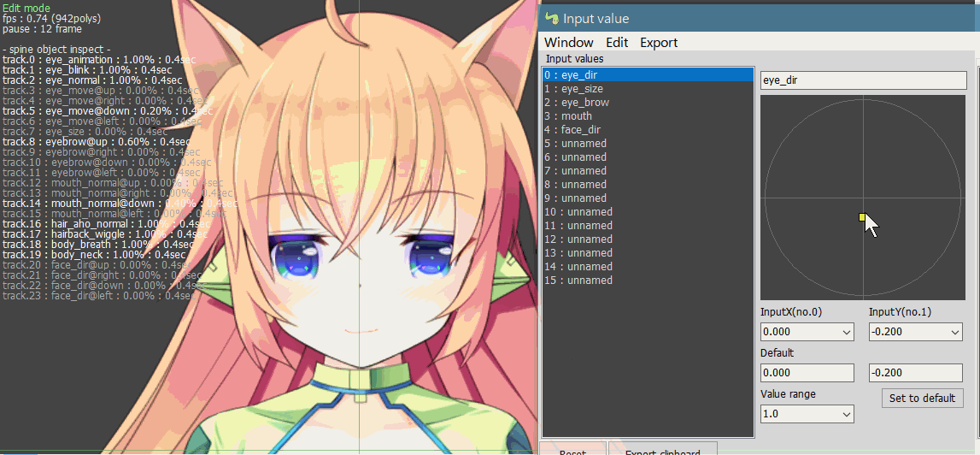Image resolution: width=980 pixels, height=455 pixels.
Task: Select the '2 : eye_brow' input row
Action: 648,103
